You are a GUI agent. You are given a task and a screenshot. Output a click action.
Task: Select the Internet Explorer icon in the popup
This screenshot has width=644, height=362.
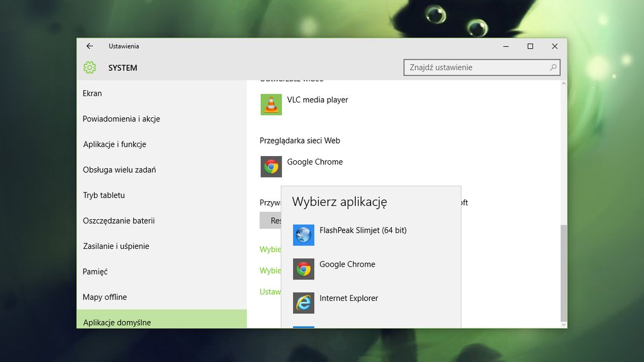tap(303, 302)
